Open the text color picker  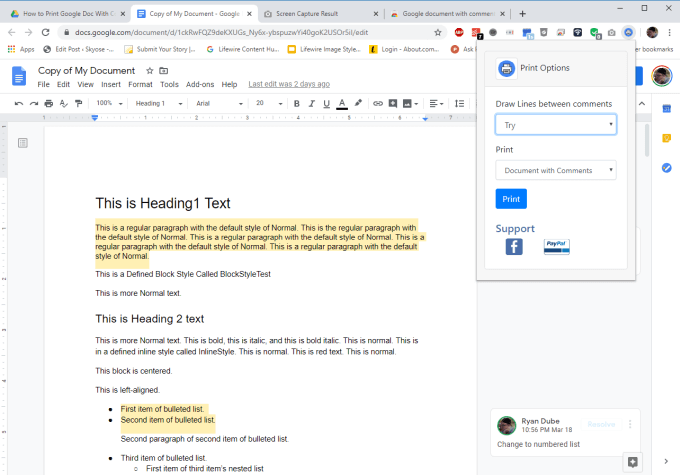pyautogui.click(x=342, y=103)
